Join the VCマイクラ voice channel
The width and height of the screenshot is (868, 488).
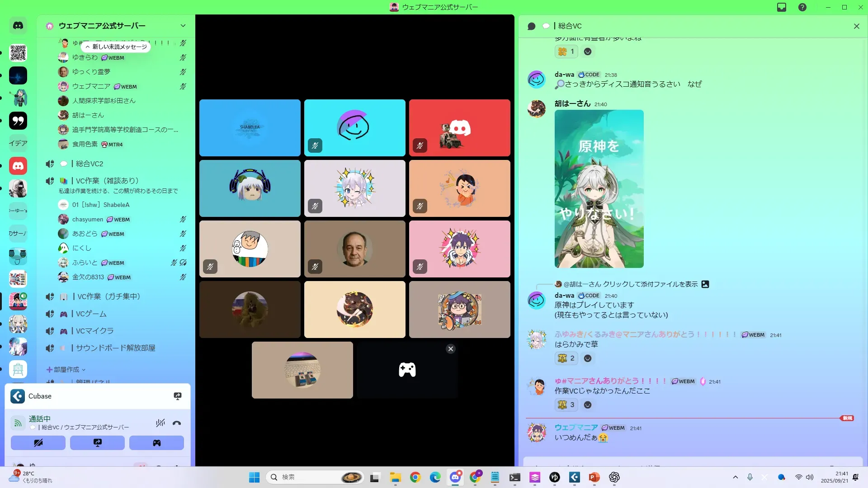pyautogui.click(x=94, y=331)
